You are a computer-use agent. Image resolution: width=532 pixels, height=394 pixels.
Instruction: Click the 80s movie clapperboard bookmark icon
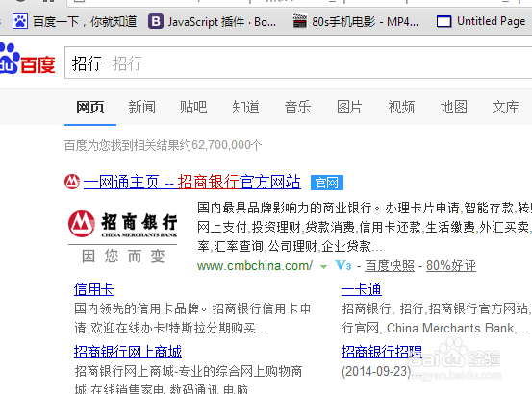[x=300, y=22]
